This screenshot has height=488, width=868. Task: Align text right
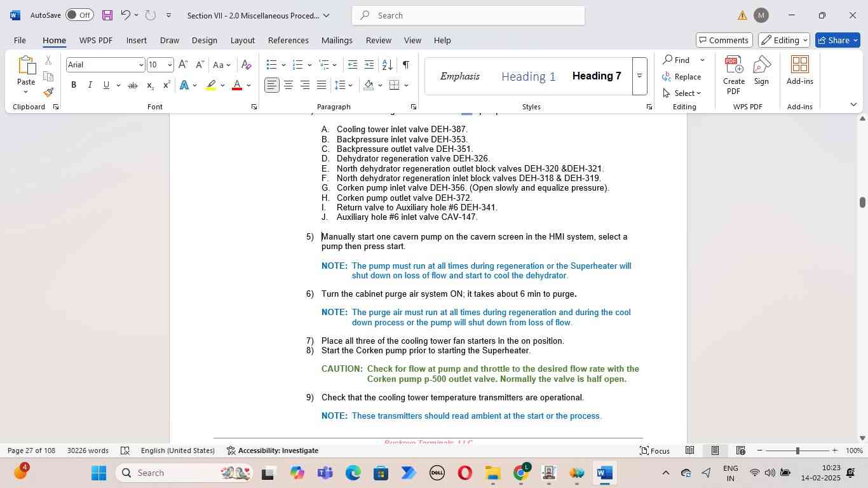pos(305,85)
